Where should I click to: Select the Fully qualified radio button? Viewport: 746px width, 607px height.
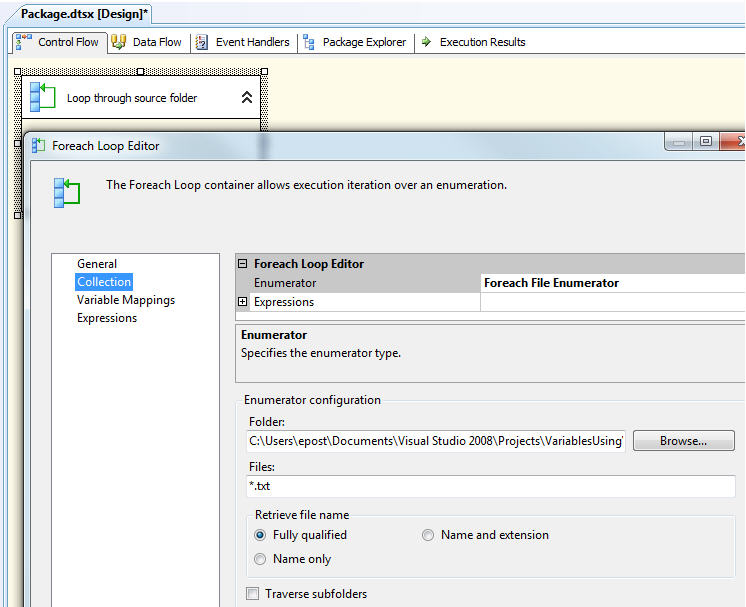[261, 535]
